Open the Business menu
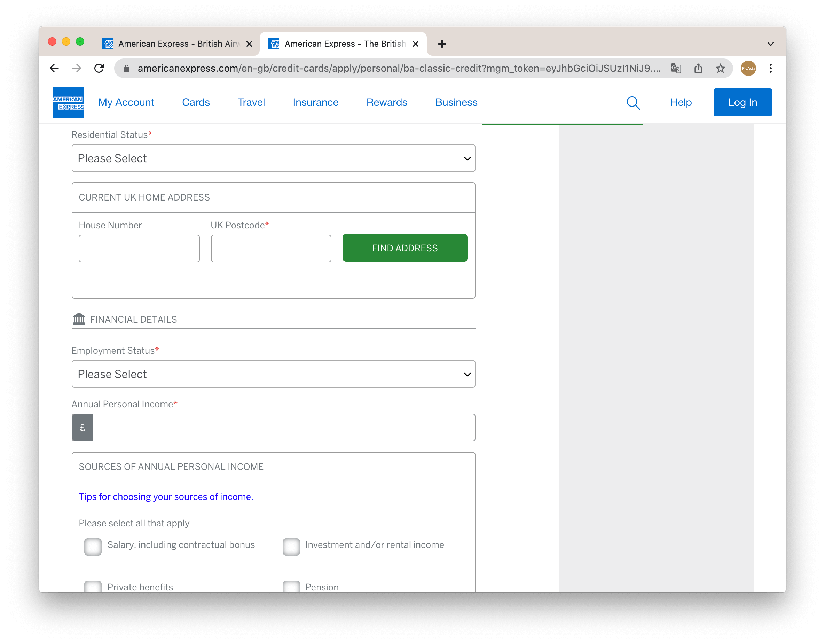Image resolution: width=825 pixels, height=644 pixels. (x=456, y=102)
